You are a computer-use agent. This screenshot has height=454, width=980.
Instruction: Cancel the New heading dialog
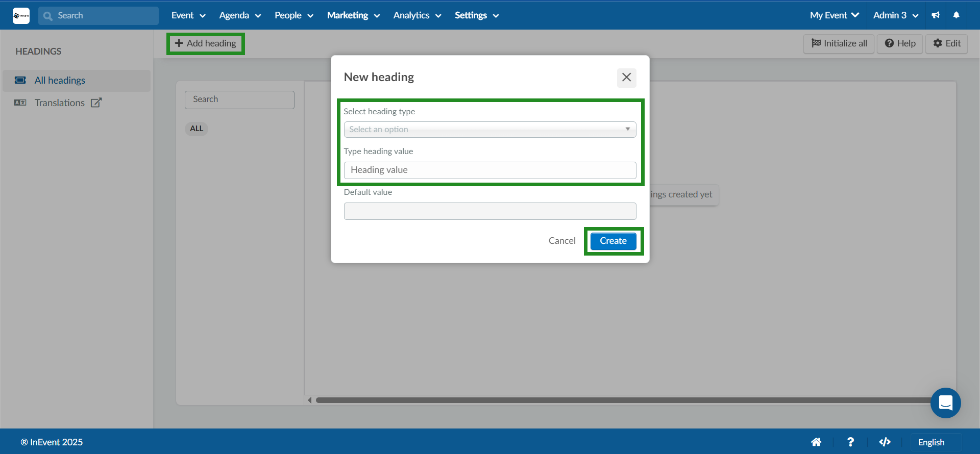coord(562,241)
